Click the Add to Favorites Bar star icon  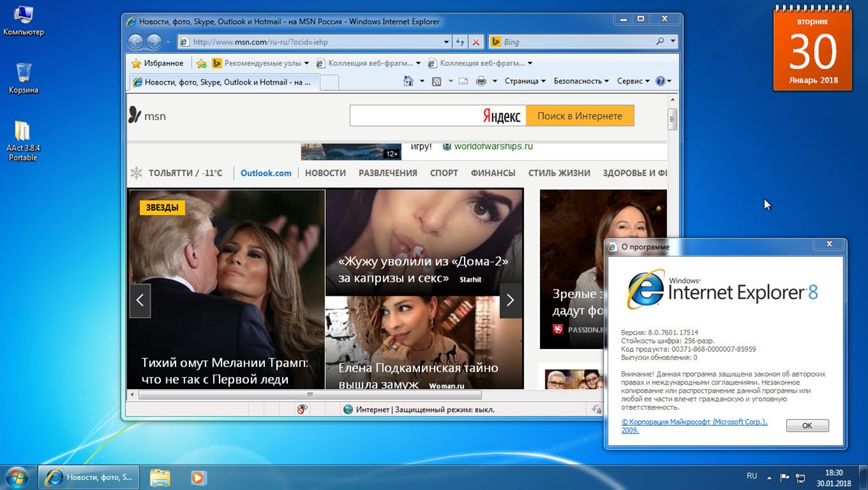[x=202, y=63]
